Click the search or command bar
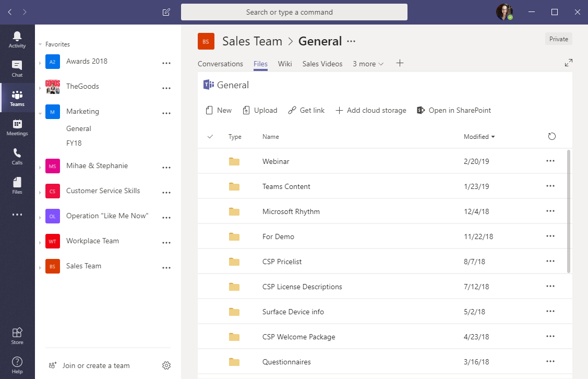The height and width of the screenshot is (379, 588). (294, 11)
